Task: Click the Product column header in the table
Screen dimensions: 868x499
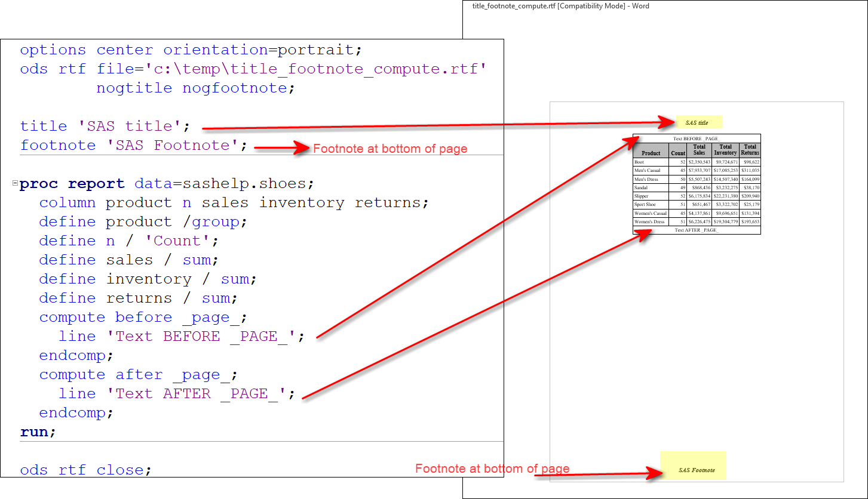Action: tap(651, 153)
